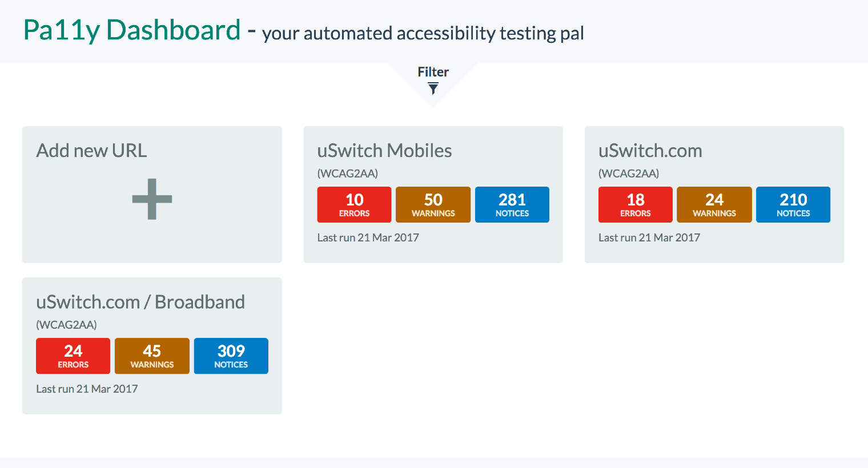The width and height of the screenshot is (868, 468).
Task: Click Broadband's 24 errors badge
Action: pyautogui.click(x=73, y=356)
